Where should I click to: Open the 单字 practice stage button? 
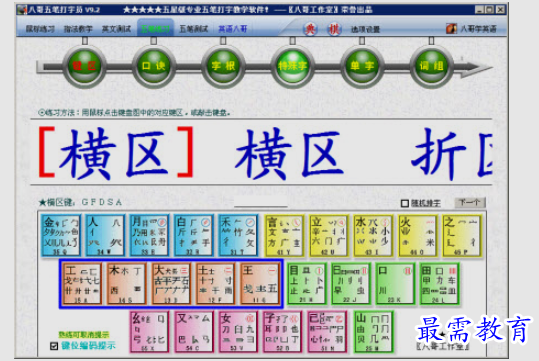click(362, 66)
